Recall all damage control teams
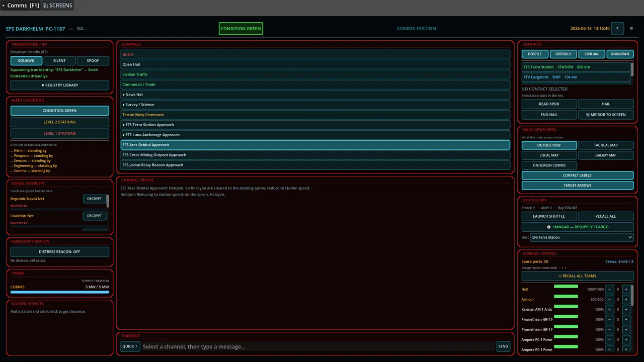Image resolution: width=644 pixels, height=362 pixels. (x=578, y=276)
